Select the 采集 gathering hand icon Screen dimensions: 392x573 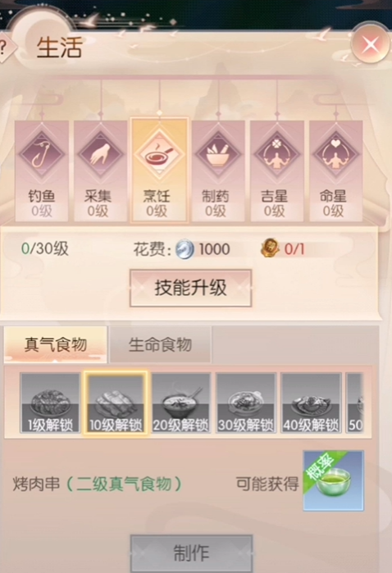(x=101, y=153)
